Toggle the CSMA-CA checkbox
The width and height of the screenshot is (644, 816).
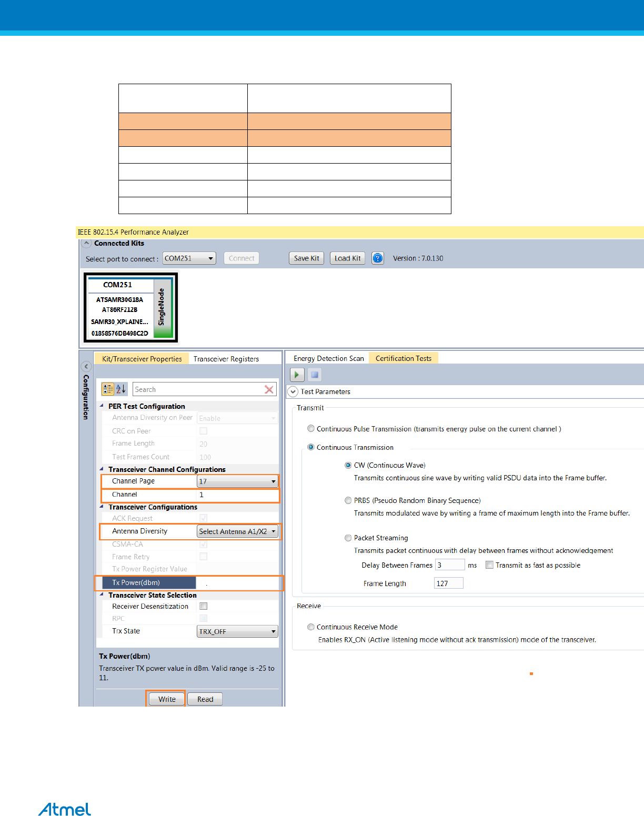(x=204, y=544)
